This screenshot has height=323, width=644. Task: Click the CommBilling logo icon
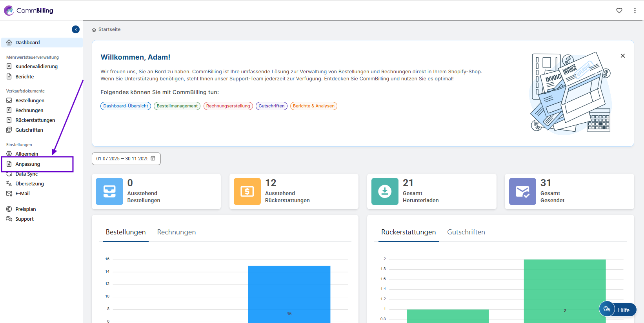click(9, 11)
